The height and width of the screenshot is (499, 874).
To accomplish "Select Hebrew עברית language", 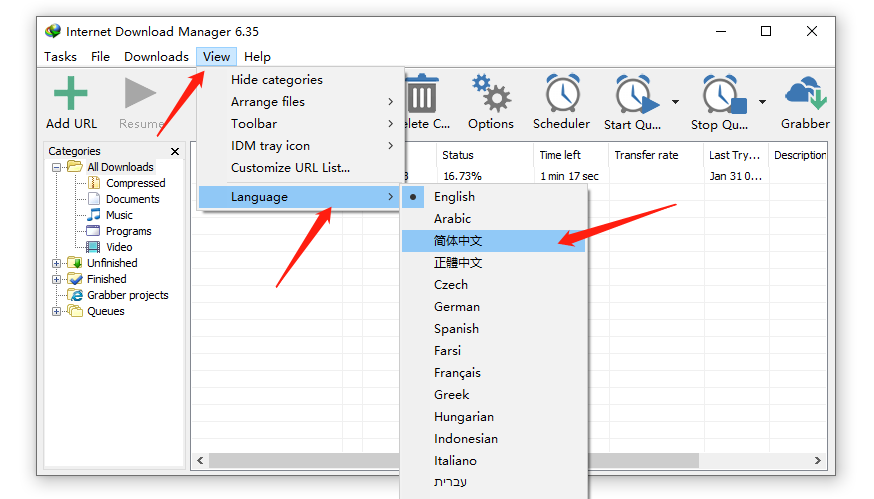I will point(494,482).
